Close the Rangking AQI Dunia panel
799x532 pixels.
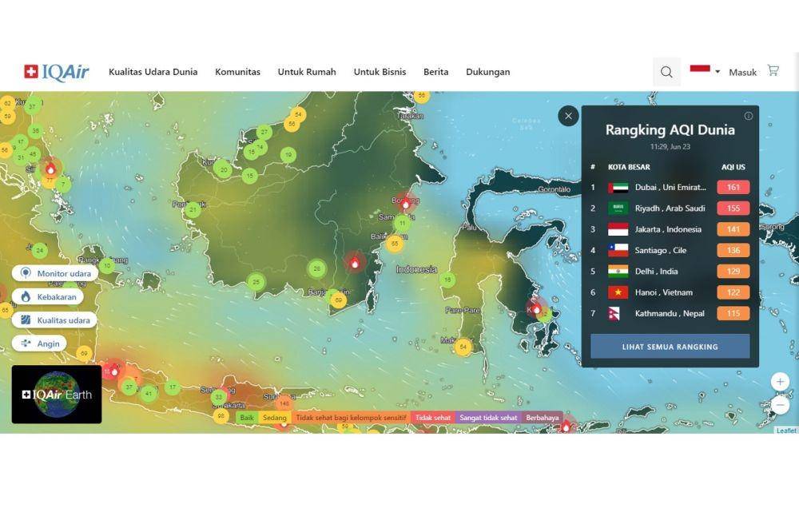(x=568, y=116)
